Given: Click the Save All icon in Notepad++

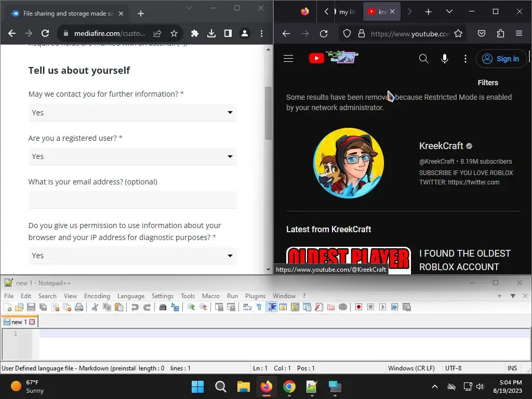Looking at the screenshot, I should tap(43, 308).
